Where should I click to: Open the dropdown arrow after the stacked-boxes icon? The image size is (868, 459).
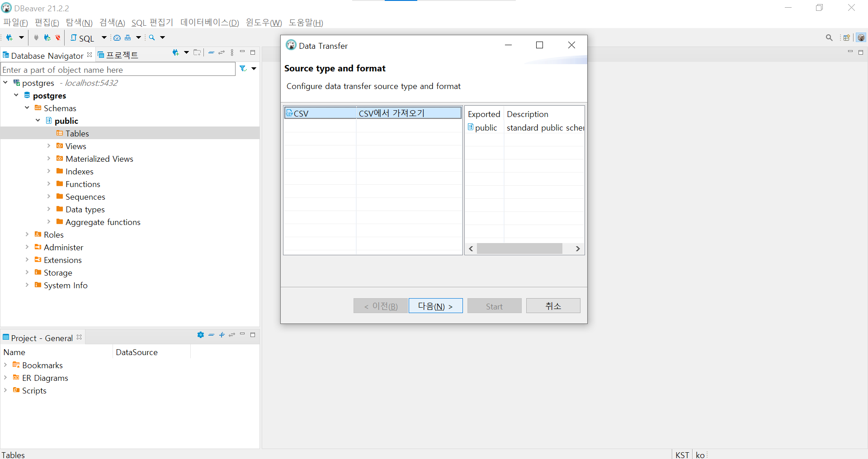[x=139, y=37]
